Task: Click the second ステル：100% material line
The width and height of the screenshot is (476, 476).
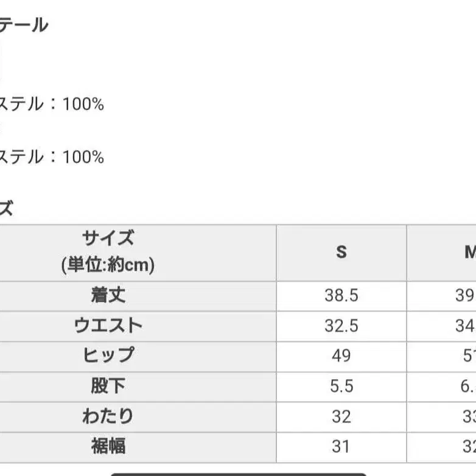Action: click(x=52, y=157)
